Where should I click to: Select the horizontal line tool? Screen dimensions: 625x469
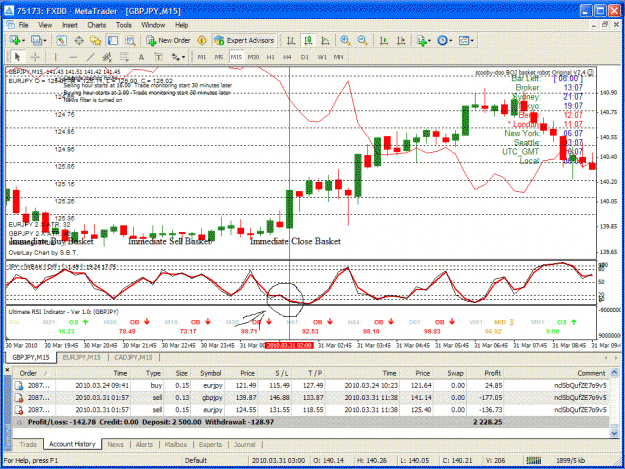point(73,57)
